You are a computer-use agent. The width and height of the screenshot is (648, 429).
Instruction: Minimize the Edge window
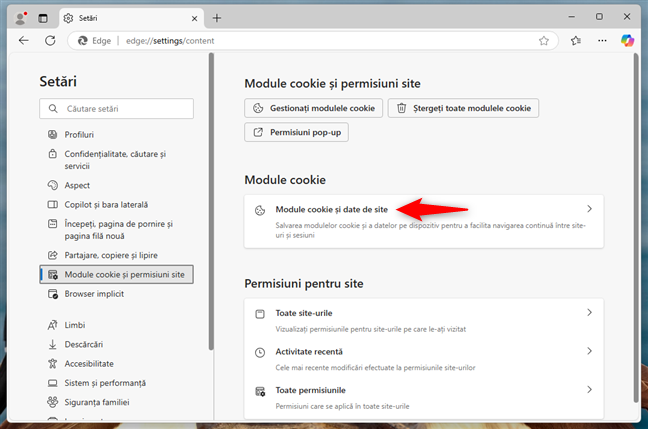[572, 17]
